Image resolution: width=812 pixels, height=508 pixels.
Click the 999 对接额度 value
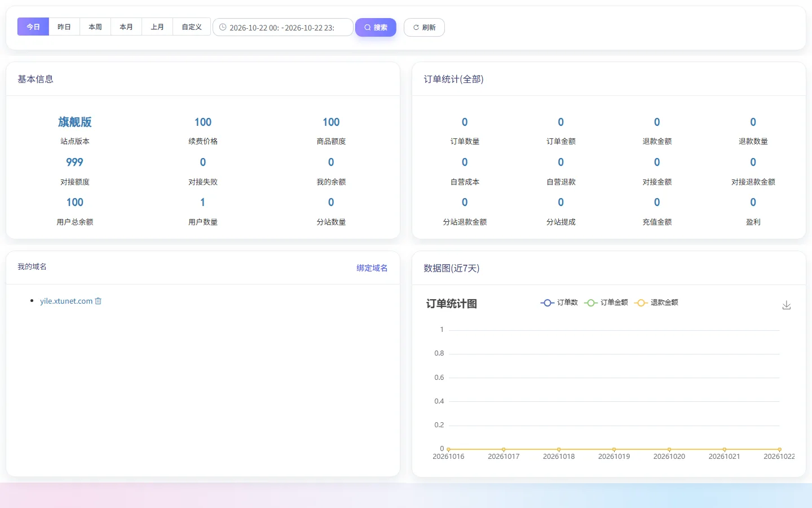pyautogui.click(x=74, y=162)
